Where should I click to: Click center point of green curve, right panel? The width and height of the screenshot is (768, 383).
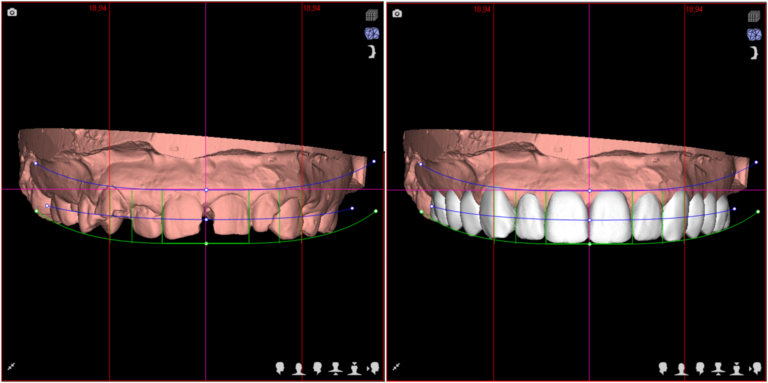click(x=590, y=244)
